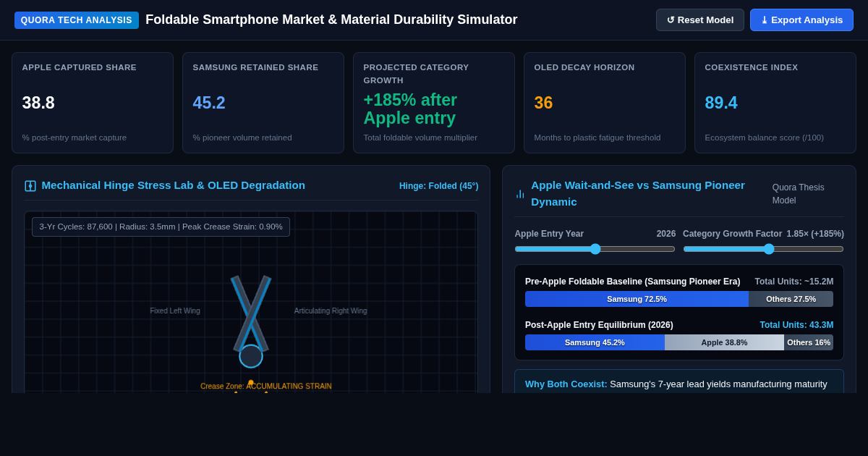
Task: Click the Samsung 45.2% bar segment
Action: tap(595, 342)
